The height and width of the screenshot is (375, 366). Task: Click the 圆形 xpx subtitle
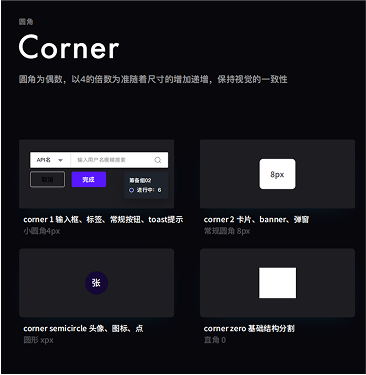38,340
